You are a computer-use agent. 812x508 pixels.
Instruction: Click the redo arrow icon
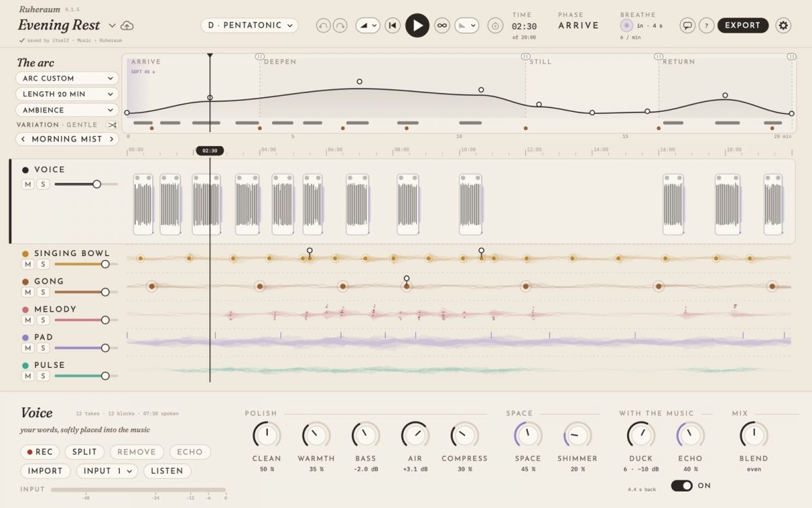click(x=340, y=26)
